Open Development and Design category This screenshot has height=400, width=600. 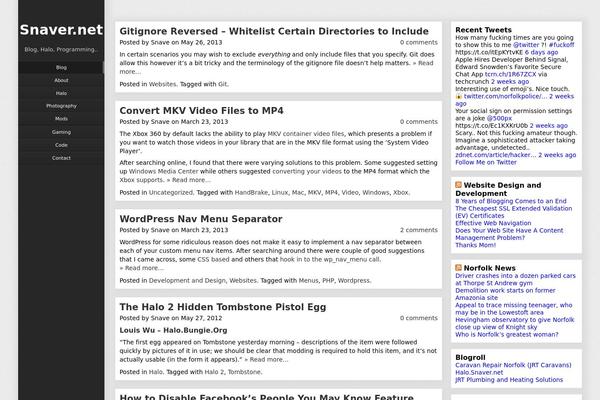(187, 281)
